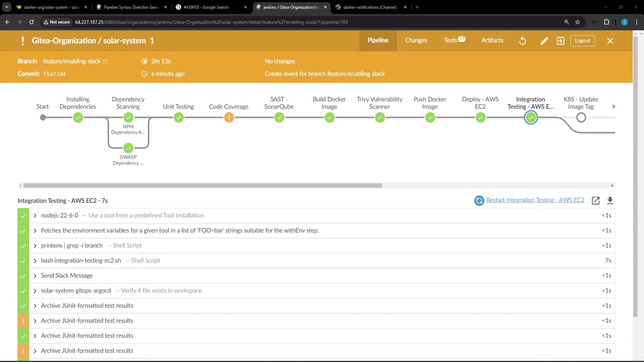
Task: Click the pipeline horizontal scrollbar
Action: click(202, 185)
